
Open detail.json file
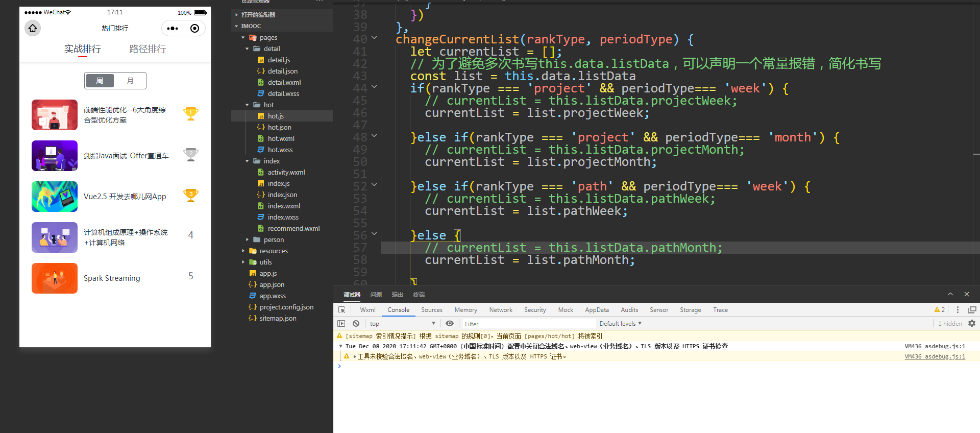tap(282, 71)
